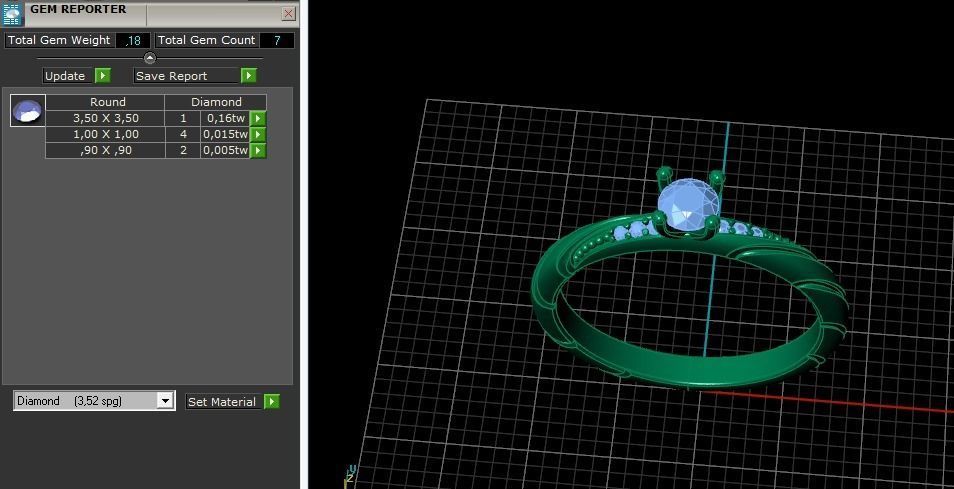
Task: Click green arrow on the 0,005tw row
Action: (x=259, y=150)
